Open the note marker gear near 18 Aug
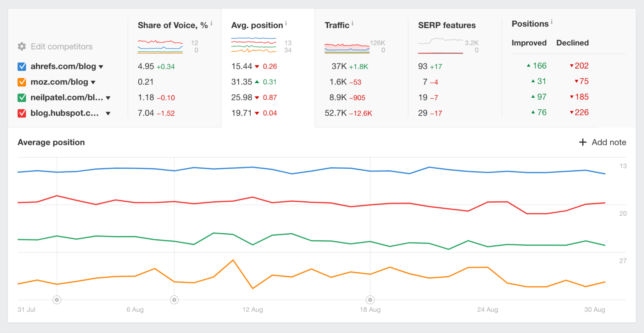This screenshot has height=333, width=644. 370,300
